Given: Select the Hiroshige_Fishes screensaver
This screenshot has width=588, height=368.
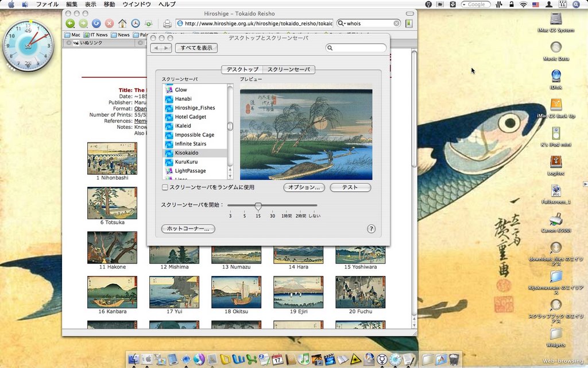Looking at the screenshot, I should pos(195,108).
